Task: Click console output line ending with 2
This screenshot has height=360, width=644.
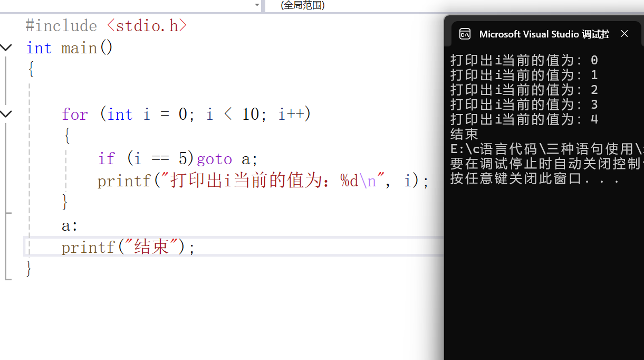Action: click(x=524, y=90)
